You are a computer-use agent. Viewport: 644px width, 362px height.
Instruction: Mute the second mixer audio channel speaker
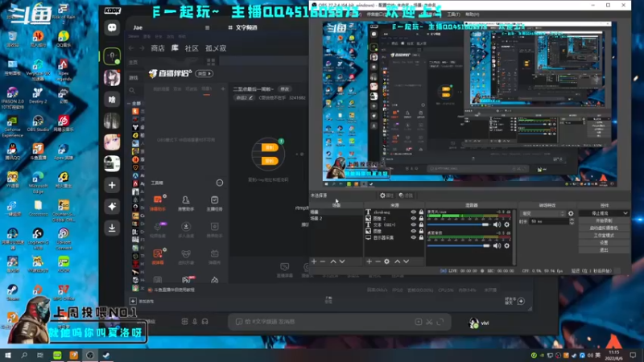click(497, 245)
